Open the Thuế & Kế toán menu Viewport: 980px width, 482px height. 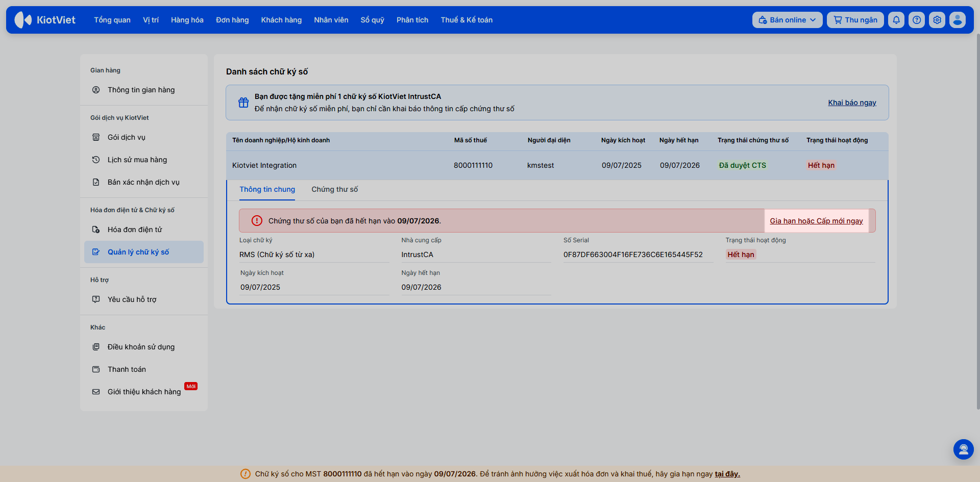coord(467,20)
